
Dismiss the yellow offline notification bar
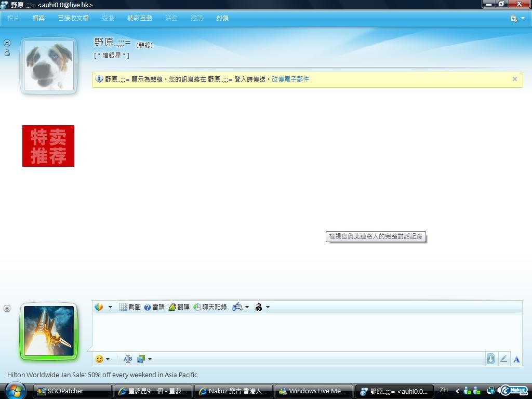(515, 79)
